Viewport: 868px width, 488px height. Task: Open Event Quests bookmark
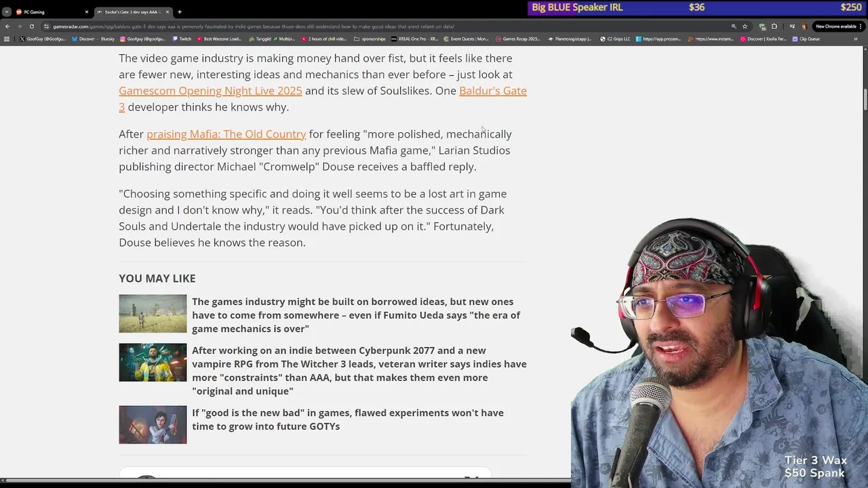466,39
